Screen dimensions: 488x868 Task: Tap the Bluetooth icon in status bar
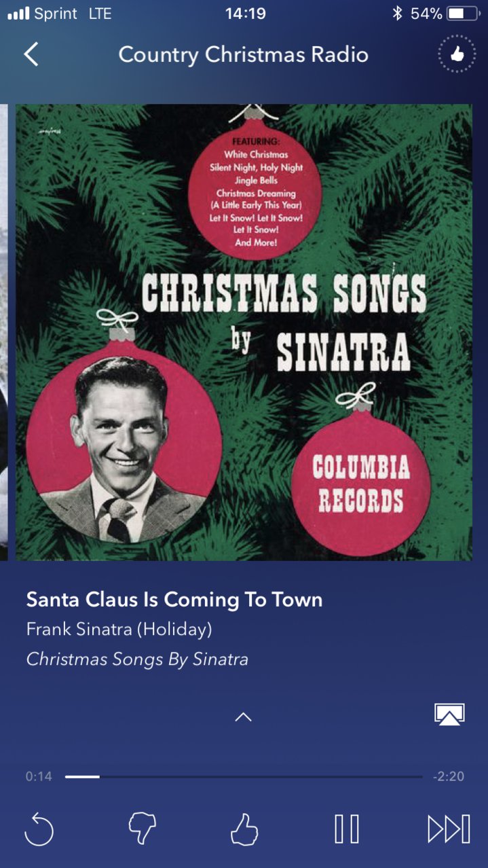point(397,14)
